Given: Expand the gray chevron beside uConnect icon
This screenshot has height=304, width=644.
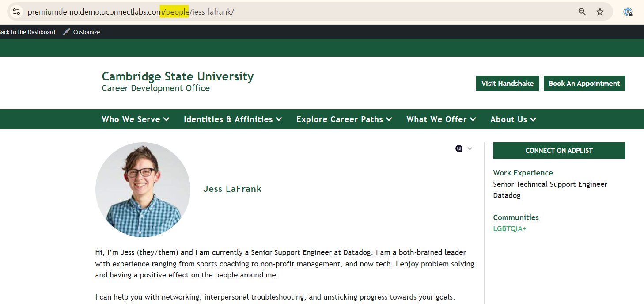Looking at the screenshot, I should (470, 148).
